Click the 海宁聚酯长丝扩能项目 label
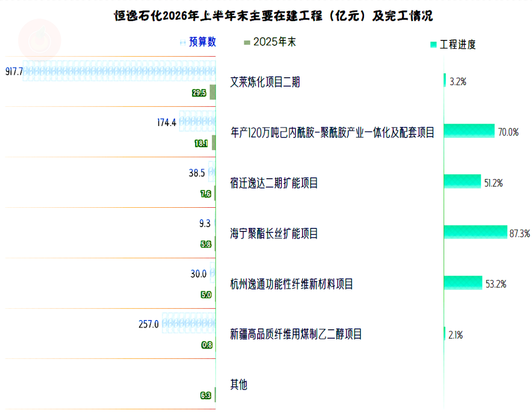The width and height of the screenshot is (532, 415). (x=274, y=233)
